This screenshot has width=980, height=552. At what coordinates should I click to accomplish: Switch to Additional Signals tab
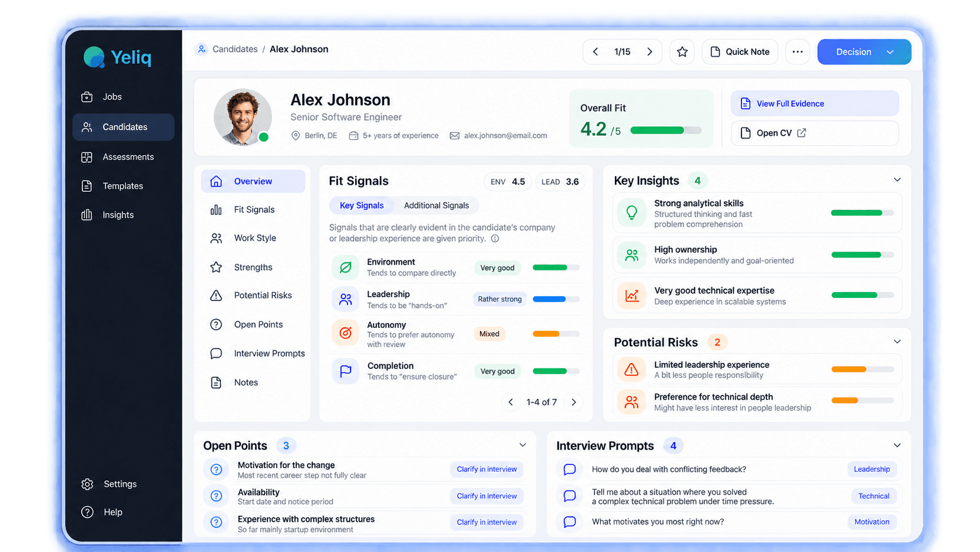pos(436,205)
